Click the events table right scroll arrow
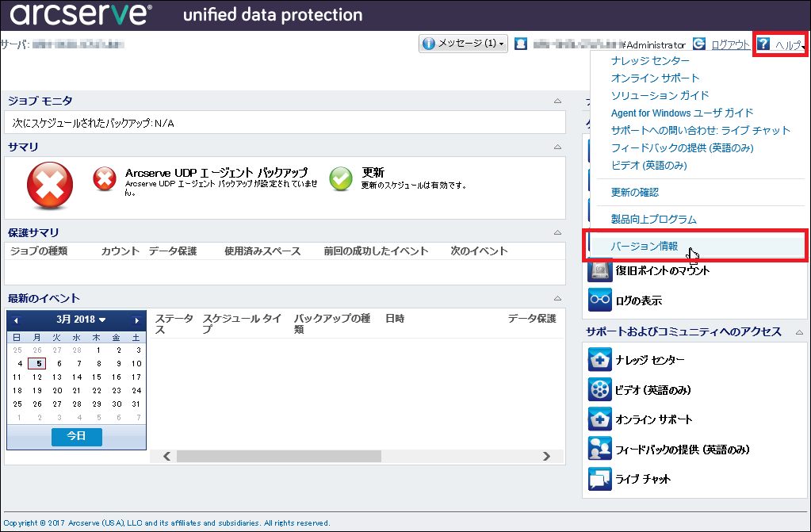The height and width of the screenshot is (532, 811). [546, 456]
